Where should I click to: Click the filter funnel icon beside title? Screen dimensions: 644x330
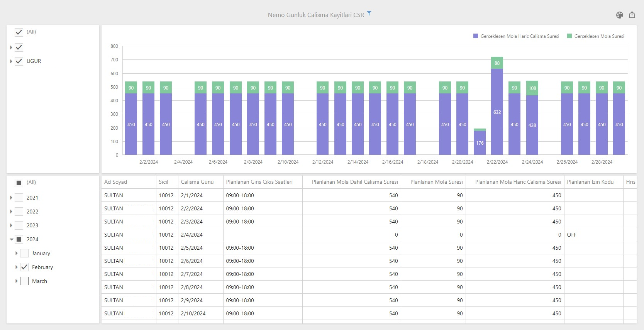[369, 14]
